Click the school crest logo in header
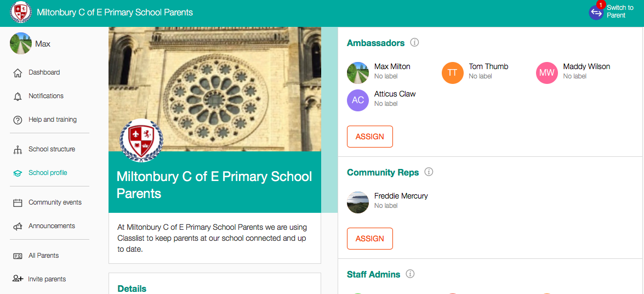This screenshot has width=644, height=294. coord(20,12)
